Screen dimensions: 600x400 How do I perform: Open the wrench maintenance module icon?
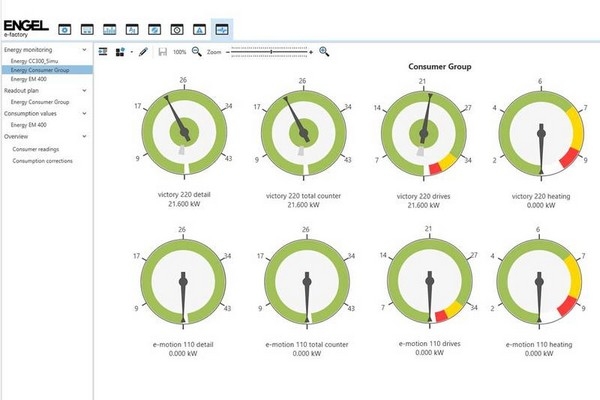155,29
